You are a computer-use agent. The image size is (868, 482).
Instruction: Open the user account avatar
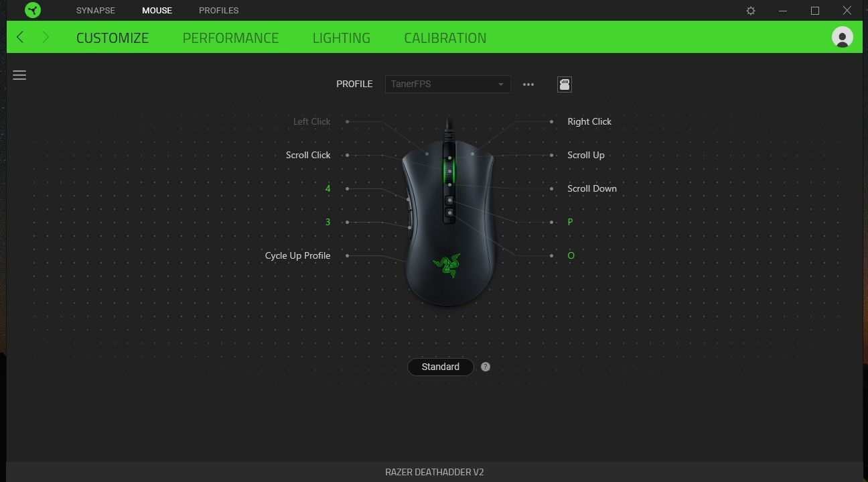[x=842, y=37]
